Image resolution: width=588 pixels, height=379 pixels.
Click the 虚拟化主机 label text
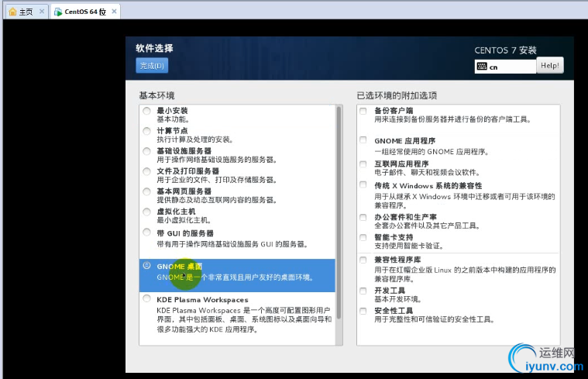coord(177,212)
